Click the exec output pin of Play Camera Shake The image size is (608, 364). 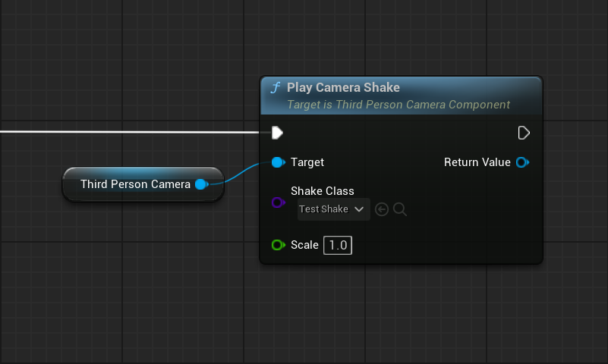(x=523, y=133)
